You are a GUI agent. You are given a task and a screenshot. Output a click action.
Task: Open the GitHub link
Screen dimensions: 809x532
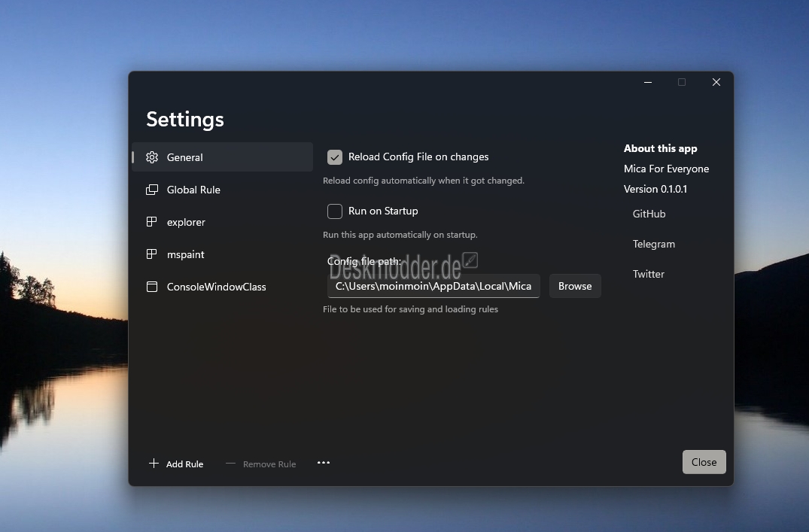pos(649,214)
